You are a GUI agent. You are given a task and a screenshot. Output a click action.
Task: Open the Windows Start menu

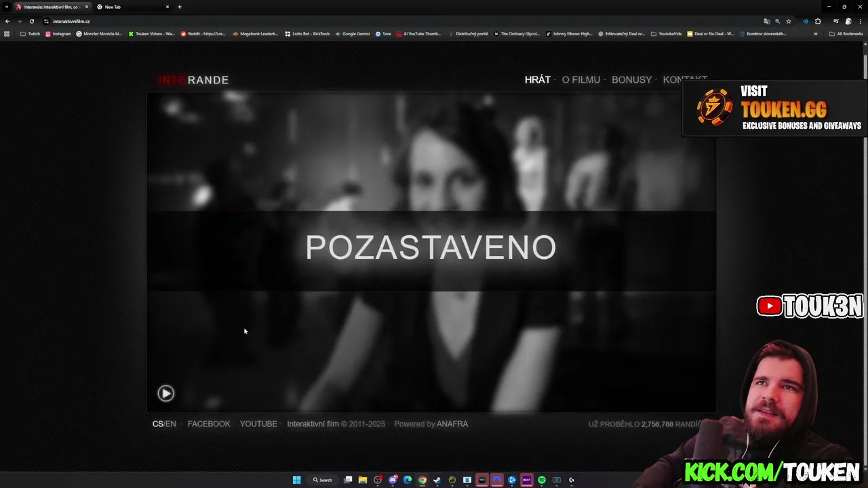297,480
